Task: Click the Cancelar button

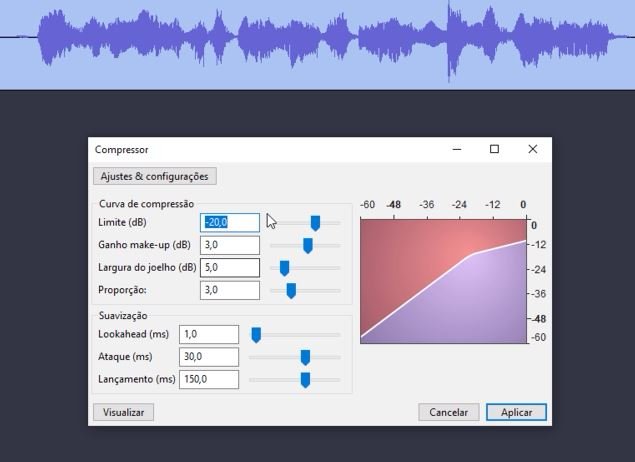Action: [x=449, y=412]
